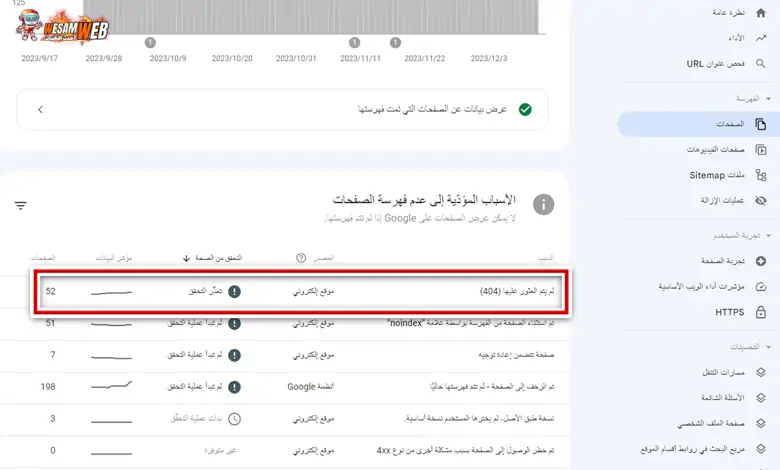The image size is (780, 470).
Task: Collapse the تجربة المستخدم (Experience) sidebar section
Action: [x=768, y=235]
